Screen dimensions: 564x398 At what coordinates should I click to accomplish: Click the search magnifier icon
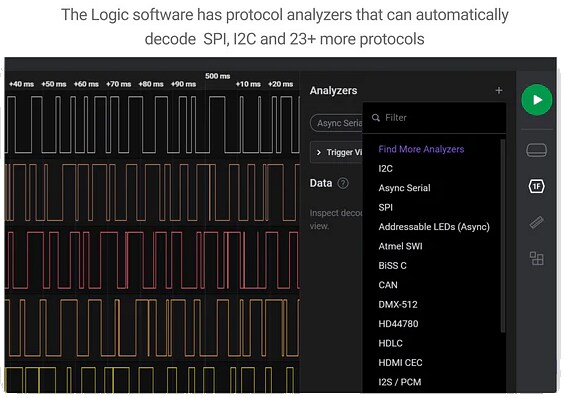pyautogui.click(x=376, y=118)
